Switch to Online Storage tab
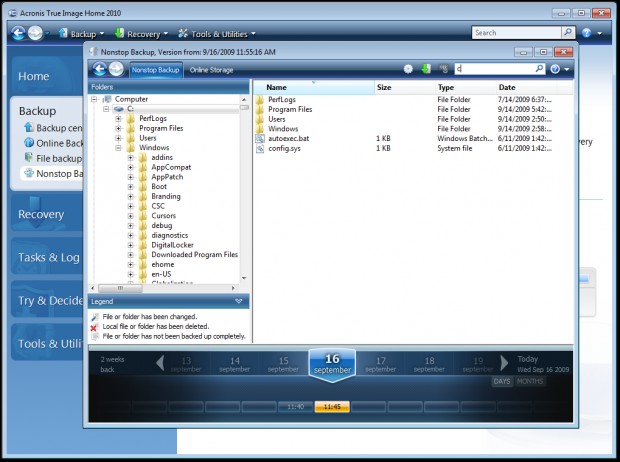The height and width of the screenshot is (462, 620). [211, 70]
